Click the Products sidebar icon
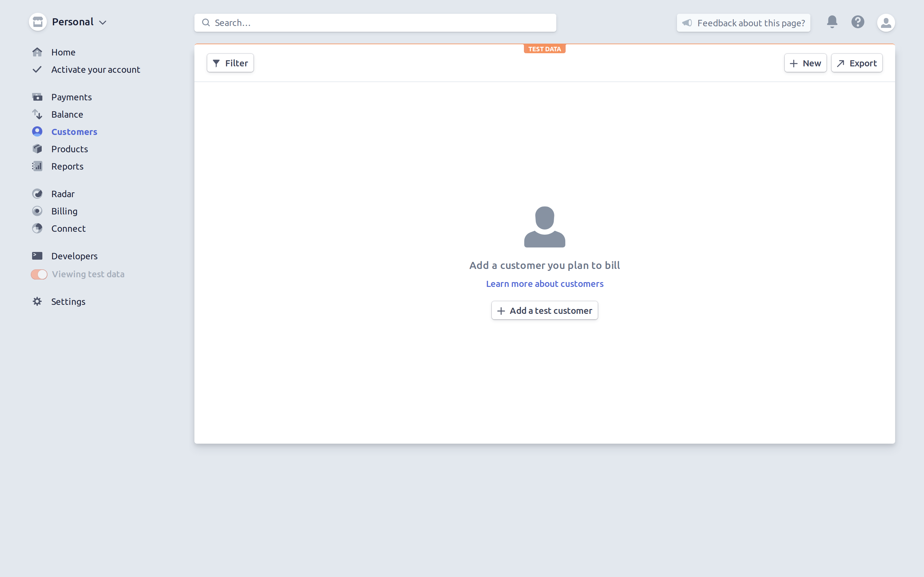 (x=37, y=148)
